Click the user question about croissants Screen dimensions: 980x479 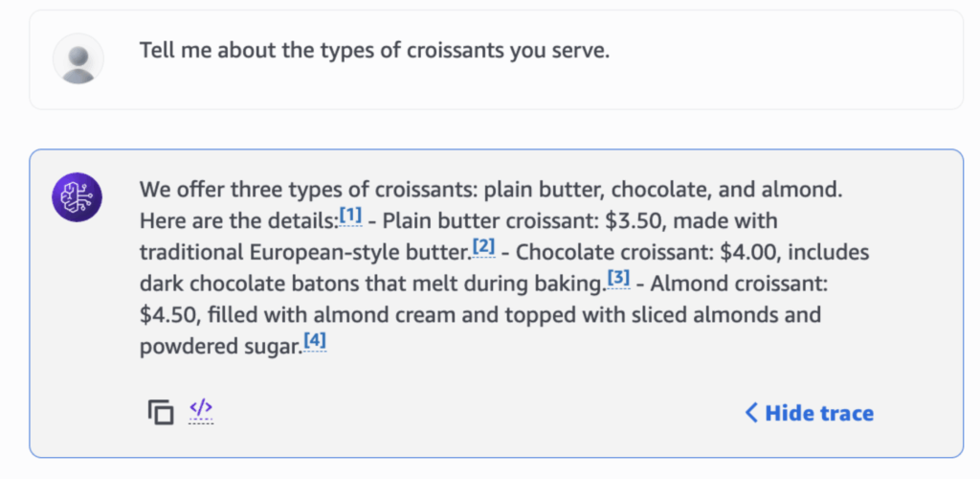(x=374, y=51)
